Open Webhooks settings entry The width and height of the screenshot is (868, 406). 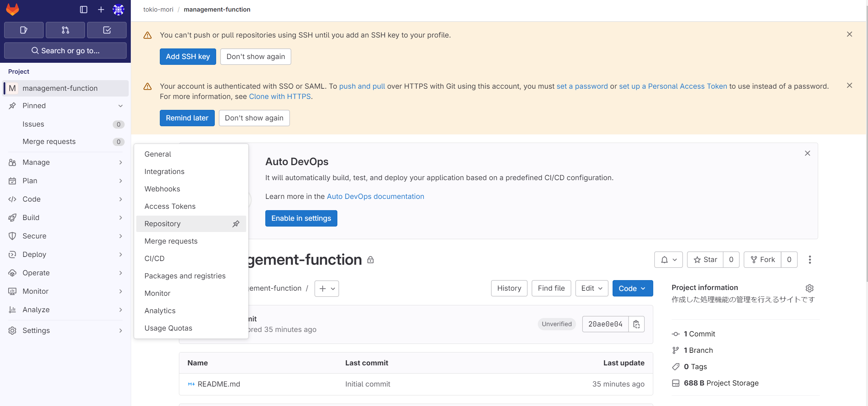tap(162, 189)
